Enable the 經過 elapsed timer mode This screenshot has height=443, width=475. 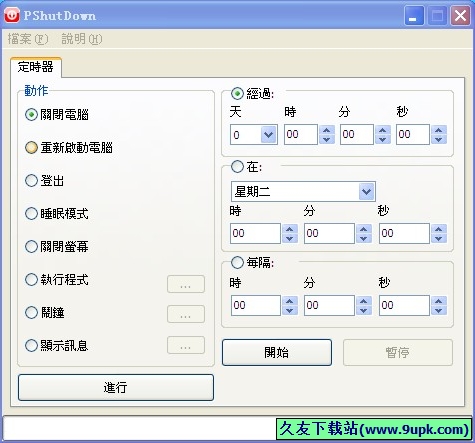pyautogui.click(x=237, y=94)
